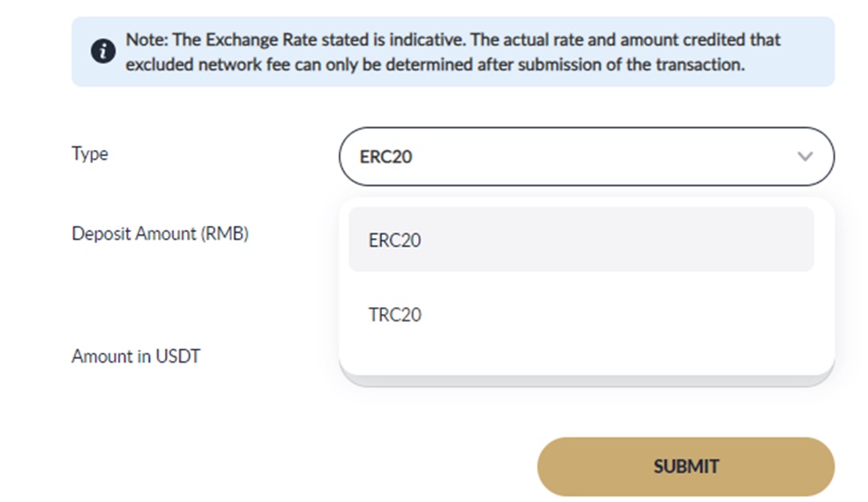868x502 pixels.
Task: Click the "(RMB)" text in the deposit label
Action: (224, 234)
